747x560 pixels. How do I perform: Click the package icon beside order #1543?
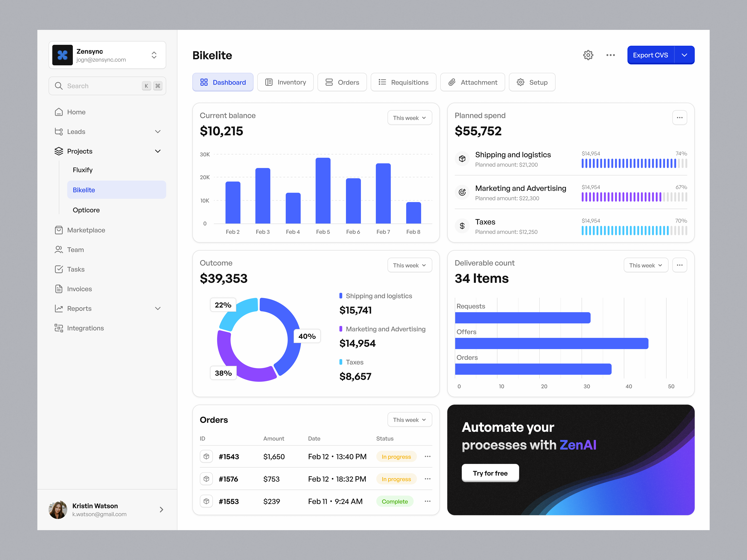(x=206, y=456)
